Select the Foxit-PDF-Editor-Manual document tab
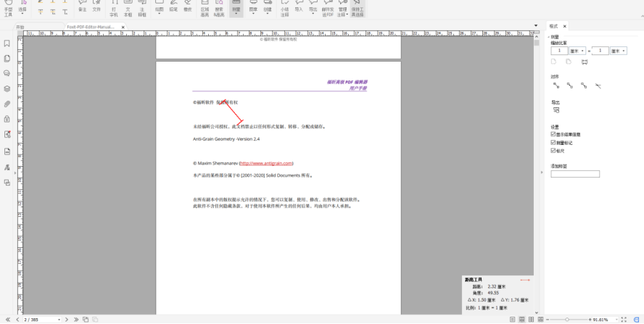The height and width of the screenshot is (324, 644). click(91, 27)
